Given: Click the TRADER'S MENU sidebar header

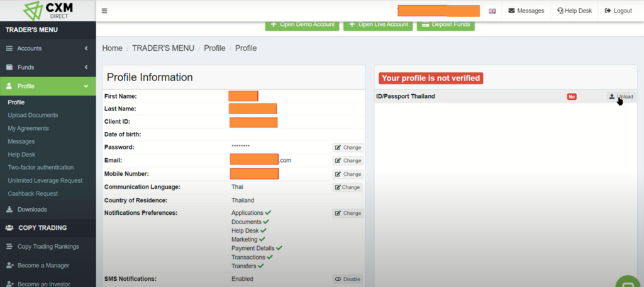Looking at the screenshot, I should (31, 30).
